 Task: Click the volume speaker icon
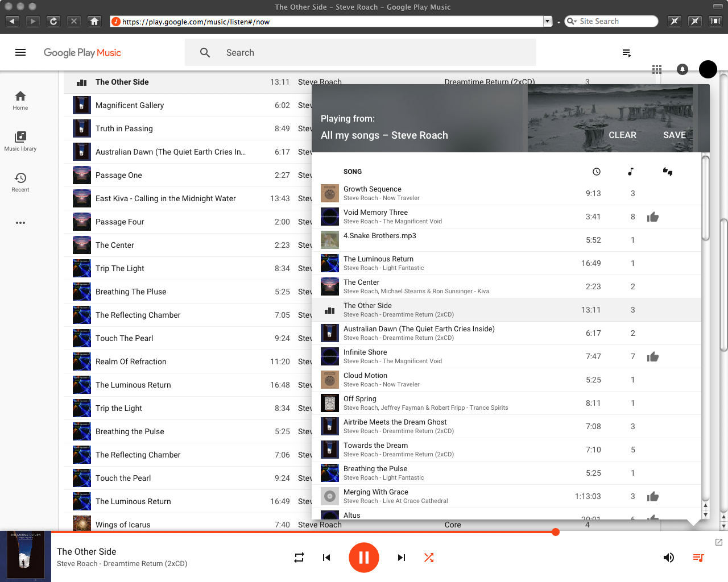(669, 558)
